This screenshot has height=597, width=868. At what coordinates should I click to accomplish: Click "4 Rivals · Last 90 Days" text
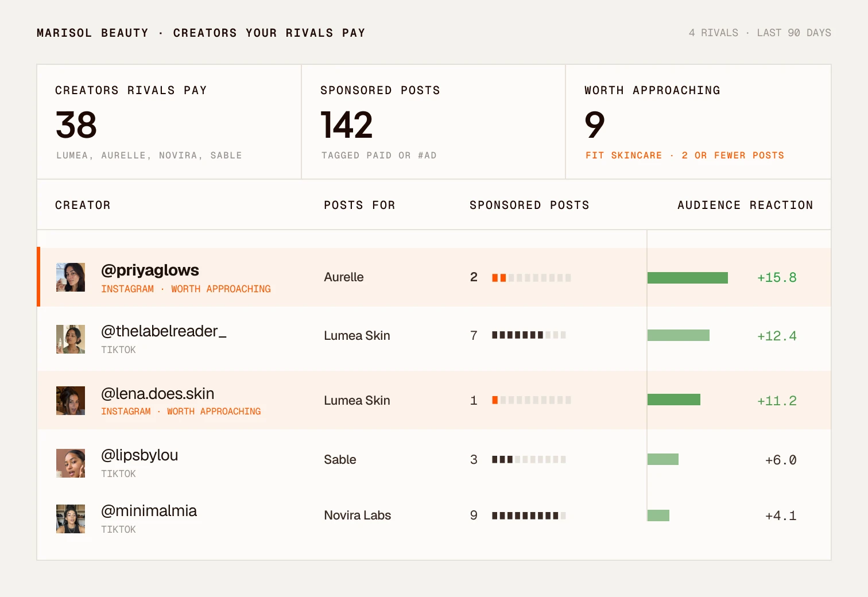760,33
